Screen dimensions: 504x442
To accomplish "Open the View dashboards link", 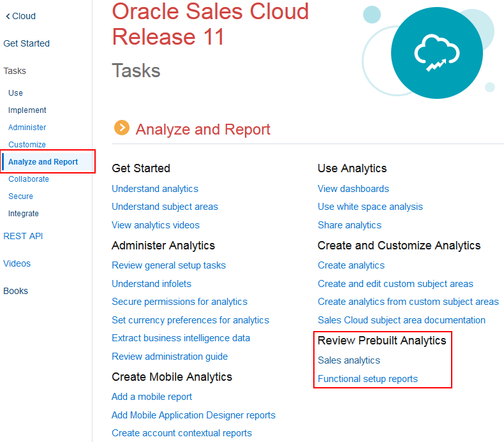I will tap(353, 189).
